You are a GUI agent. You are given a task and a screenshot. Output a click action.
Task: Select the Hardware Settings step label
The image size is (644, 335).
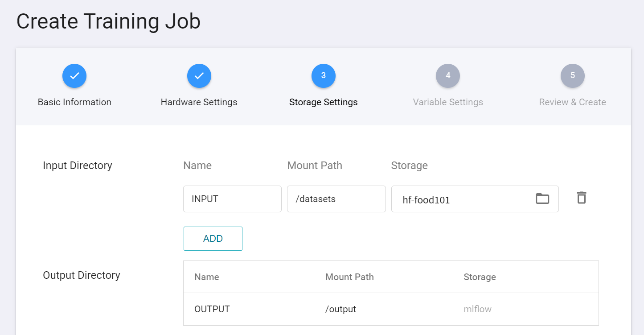click(x=199, y=102)
